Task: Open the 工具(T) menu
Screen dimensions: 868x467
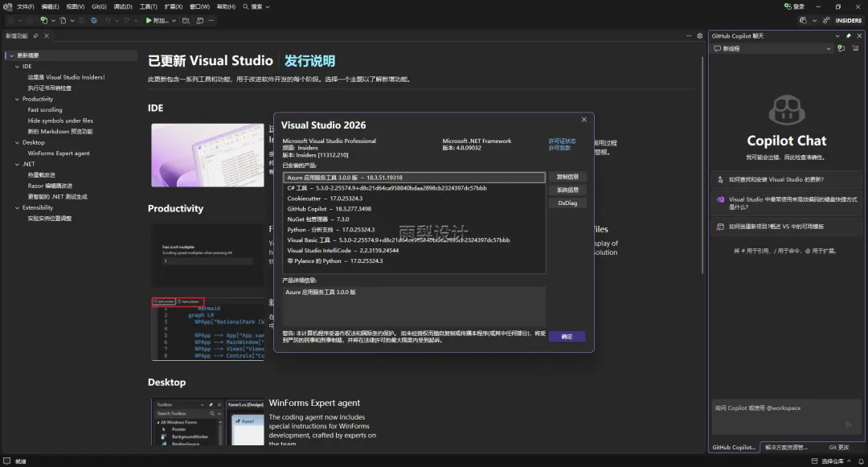Action: coord(149,6)
